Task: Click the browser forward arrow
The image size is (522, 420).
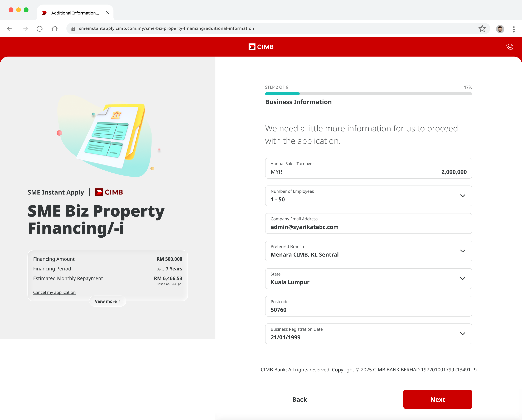Action: (25, 29)
